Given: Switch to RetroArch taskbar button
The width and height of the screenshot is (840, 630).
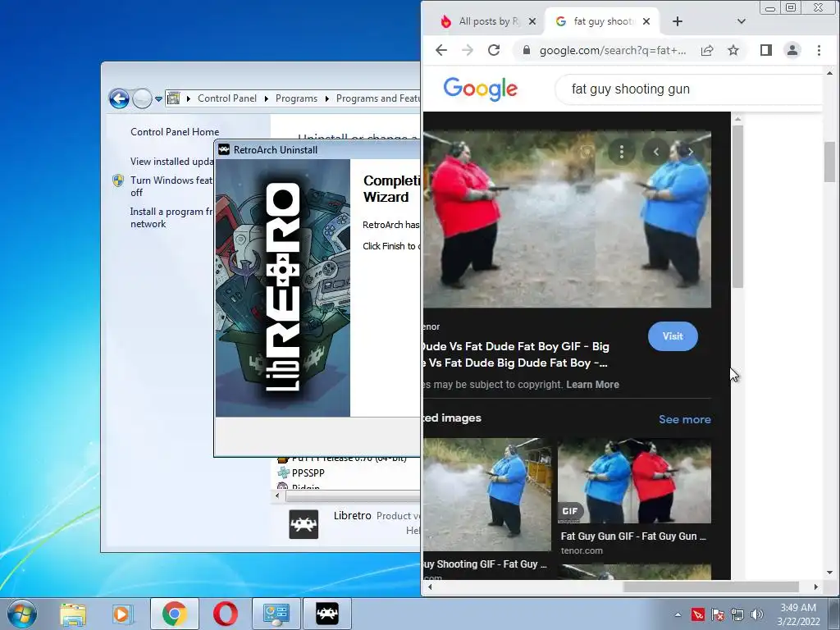Looking at the screenshot, I should pyautogui.click(x=326, y=614).
